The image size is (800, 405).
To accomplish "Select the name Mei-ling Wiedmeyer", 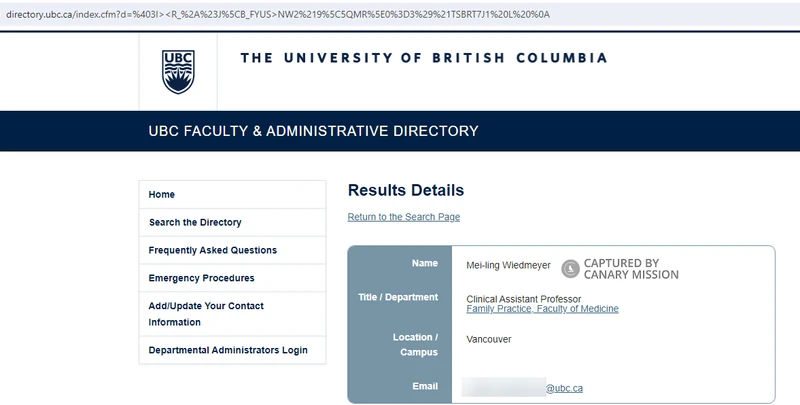I will click(508, 265).
